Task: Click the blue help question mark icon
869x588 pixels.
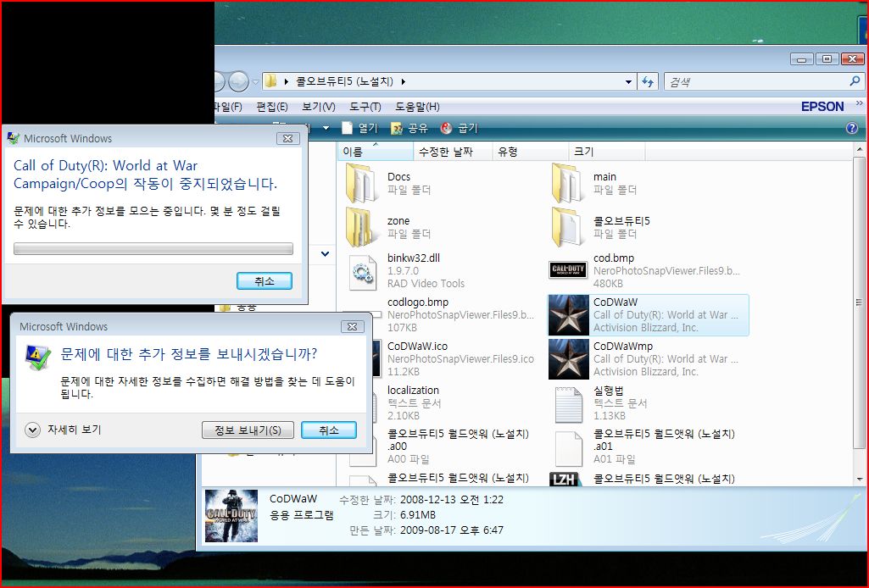Action: click(852, 129)
